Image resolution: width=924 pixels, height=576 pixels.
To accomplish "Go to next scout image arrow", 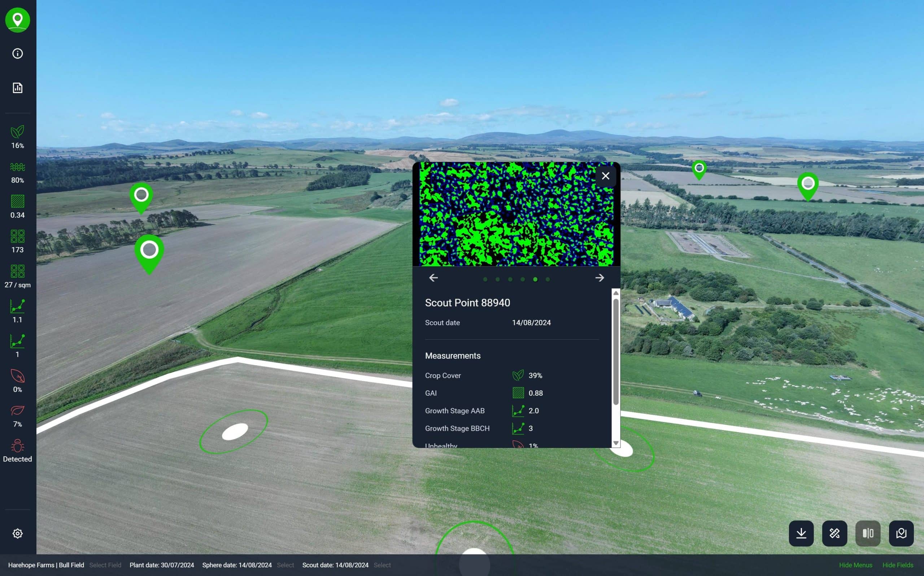I will coord(599,278).
